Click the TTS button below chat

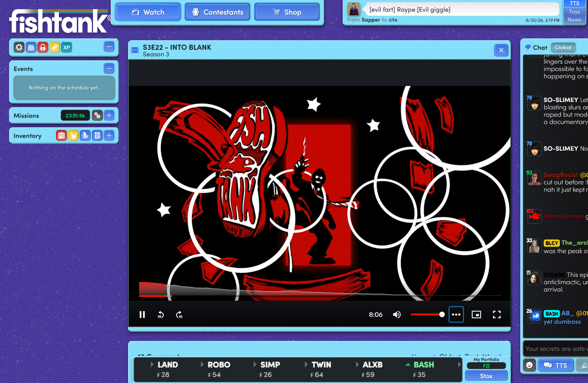point(555,365)
